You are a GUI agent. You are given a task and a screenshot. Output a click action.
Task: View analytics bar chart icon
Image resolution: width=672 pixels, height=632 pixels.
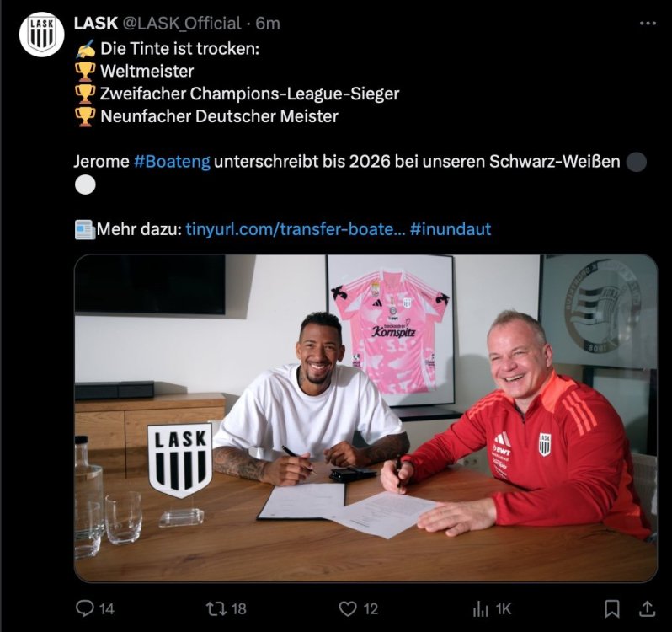pyautogui.click(x=481, y=609)
